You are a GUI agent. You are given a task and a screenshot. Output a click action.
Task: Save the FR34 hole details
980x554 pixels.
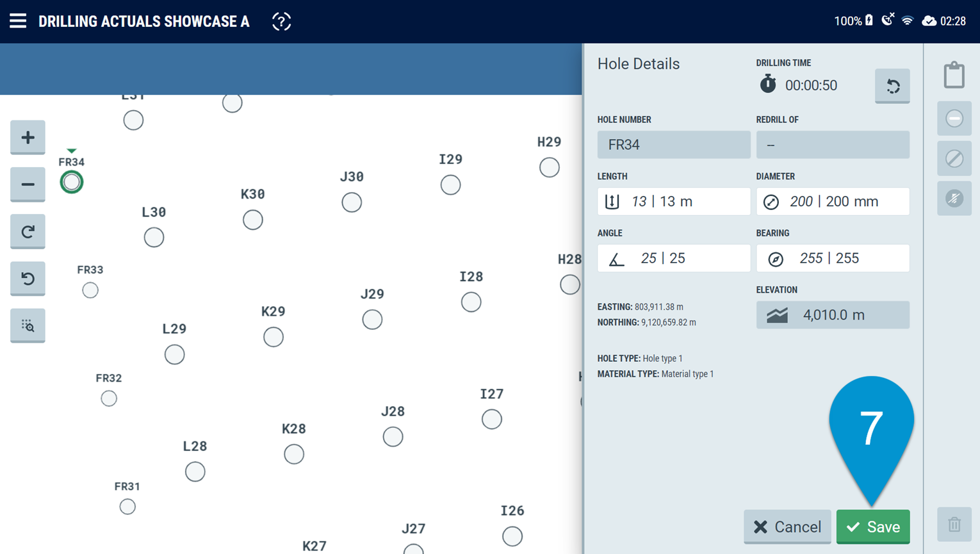(x=873, y=526)
